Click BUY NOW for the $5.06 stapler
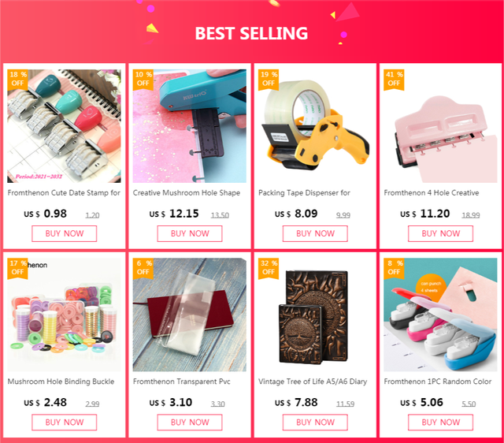This screenshot has height=443, width=504. pyautogui.click(x=440, y=423)
